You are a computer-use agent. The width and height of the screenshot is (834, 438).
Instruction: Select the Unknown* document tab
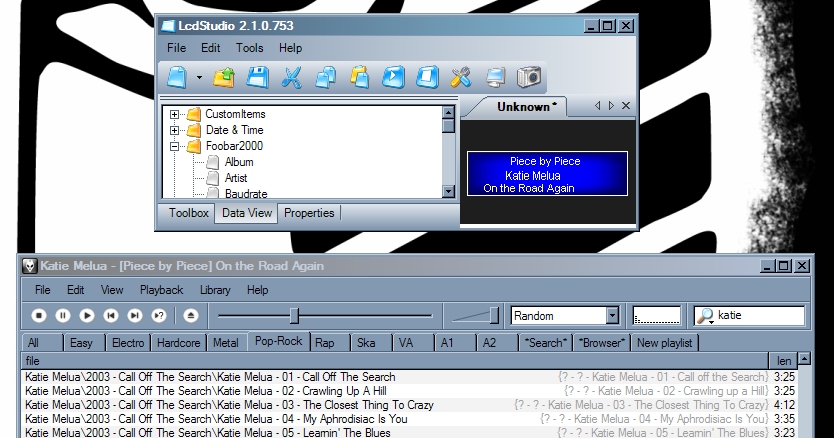[527, 107]
